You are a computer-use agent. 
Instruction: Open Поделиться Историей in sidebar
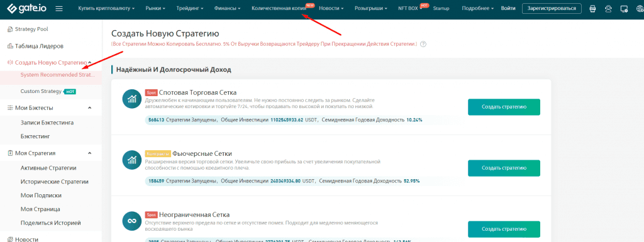(x=50, y=223)
